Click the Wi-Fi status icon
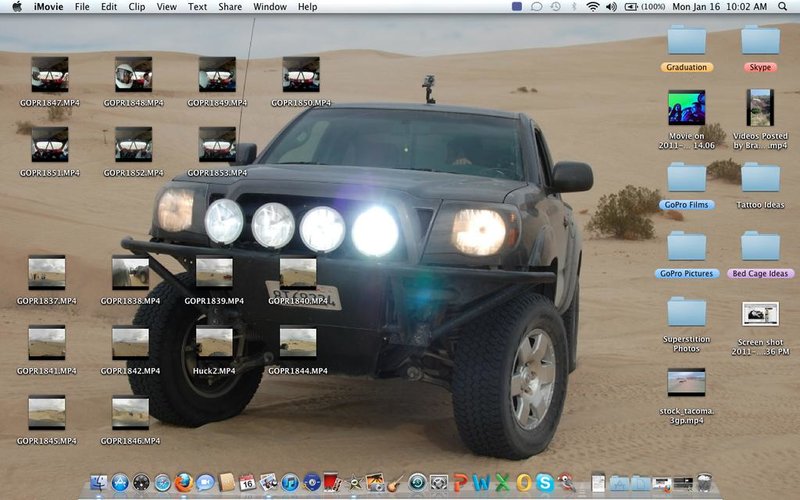Screen dimensions: 800x500 click(592, 7)
